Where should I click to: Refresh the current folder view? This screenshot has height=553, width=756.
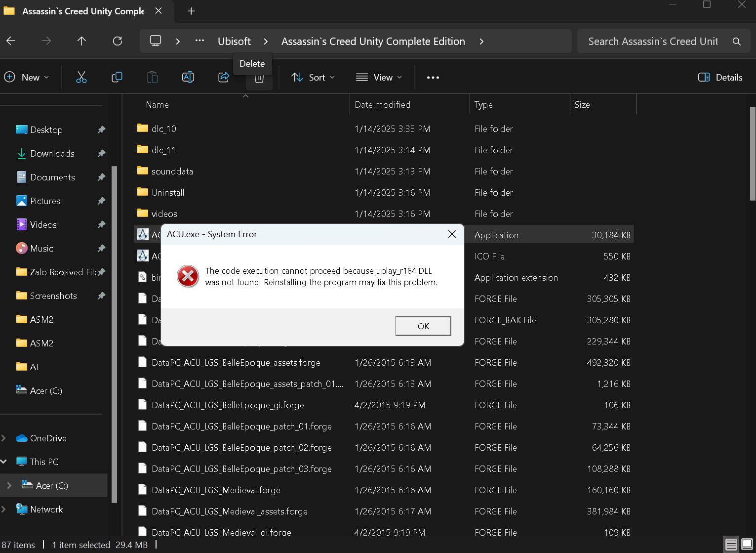tap(118, 41)
